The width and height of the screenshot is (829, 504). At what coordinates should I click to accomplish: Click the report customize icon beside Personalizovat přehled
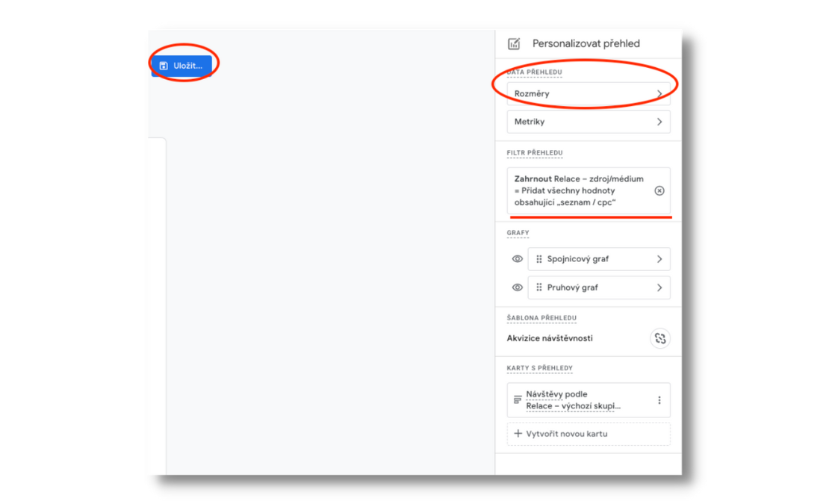click(x=514, y=44)
